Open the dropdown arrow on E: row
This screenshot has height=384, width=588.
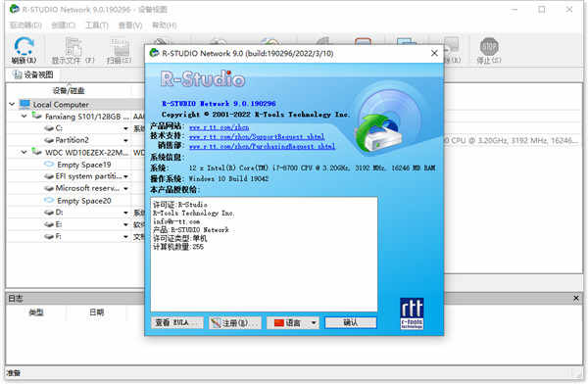pyautogui.click(x=126, y=224)
